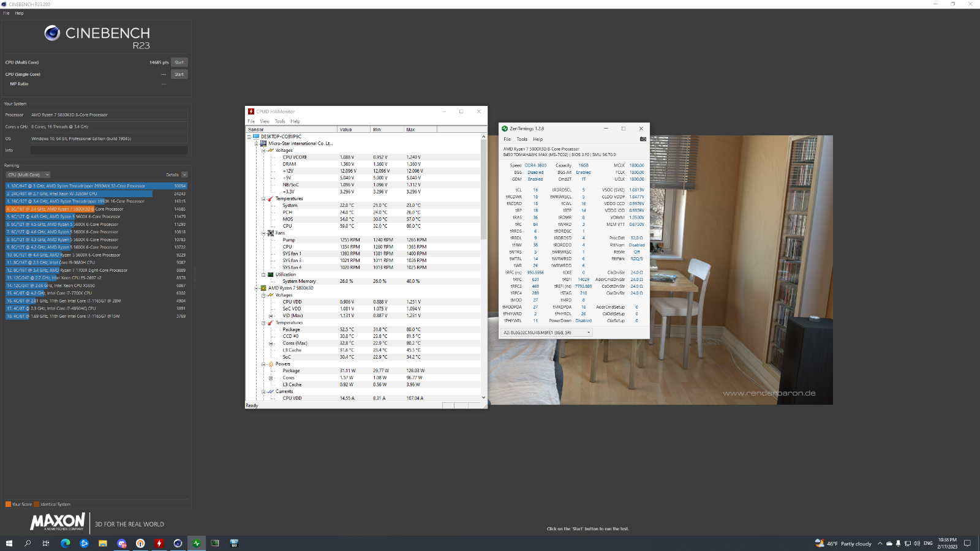Open the memory module selector dropdown in ZenTimings
This screenshot has width=980, height=551.
click(x=547, y=332)
